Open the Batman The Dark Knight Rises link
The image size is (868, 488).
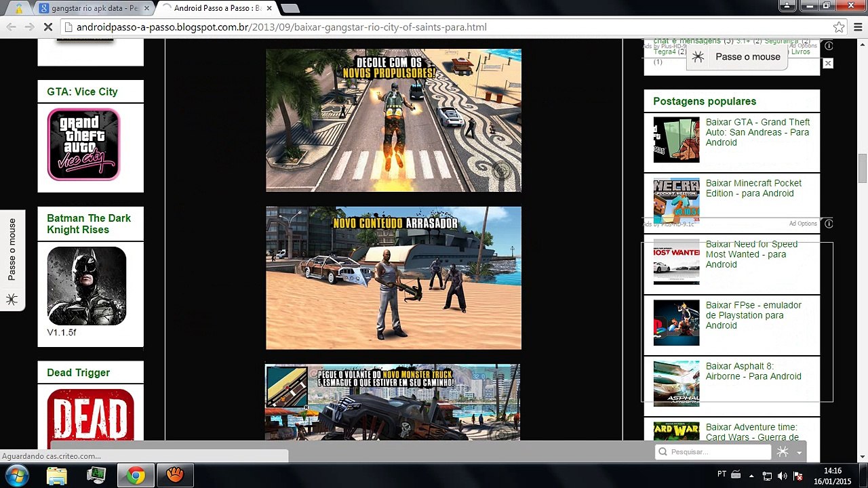(x=89, y=224)
